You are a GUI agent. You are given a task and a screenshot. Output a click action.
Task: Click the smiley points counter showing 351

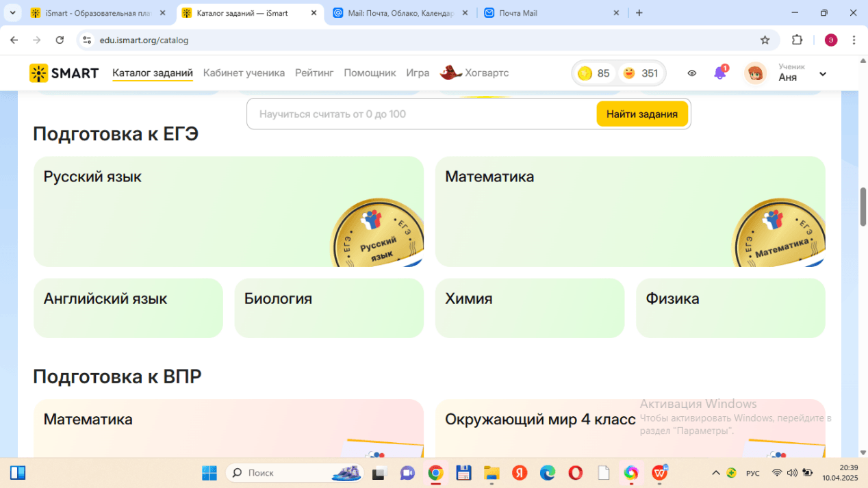coord(641,73)
